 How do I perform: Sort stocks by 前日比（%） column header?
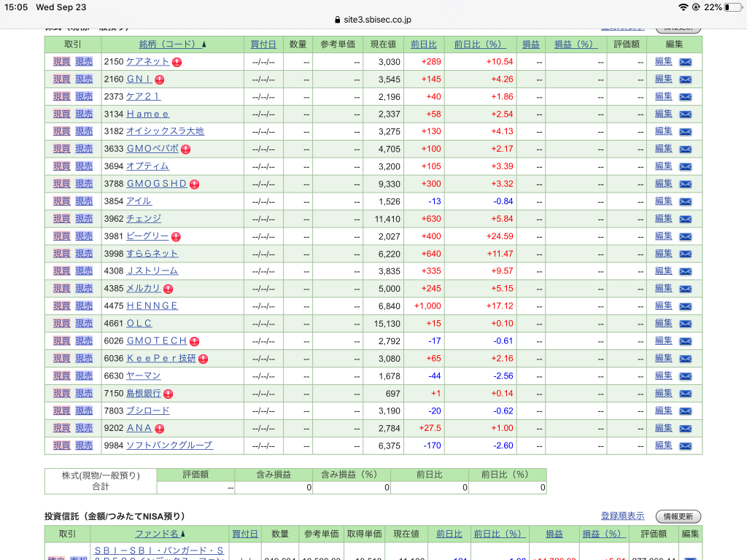tap(480, 44)
